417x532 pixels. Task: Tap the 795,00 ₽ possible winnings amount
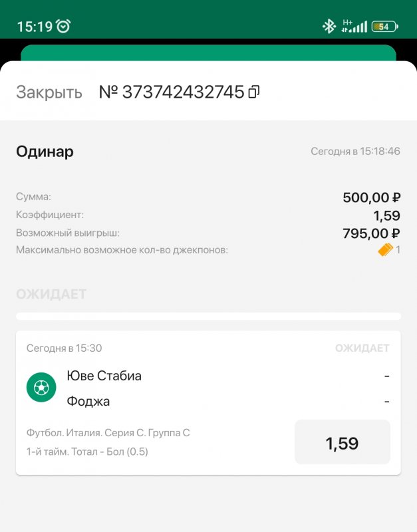[x=371, y=233]
